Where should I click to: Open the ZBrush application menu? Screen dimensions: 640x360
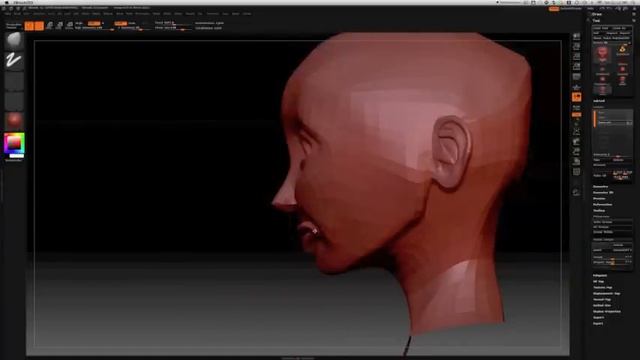tap(23, 2)
